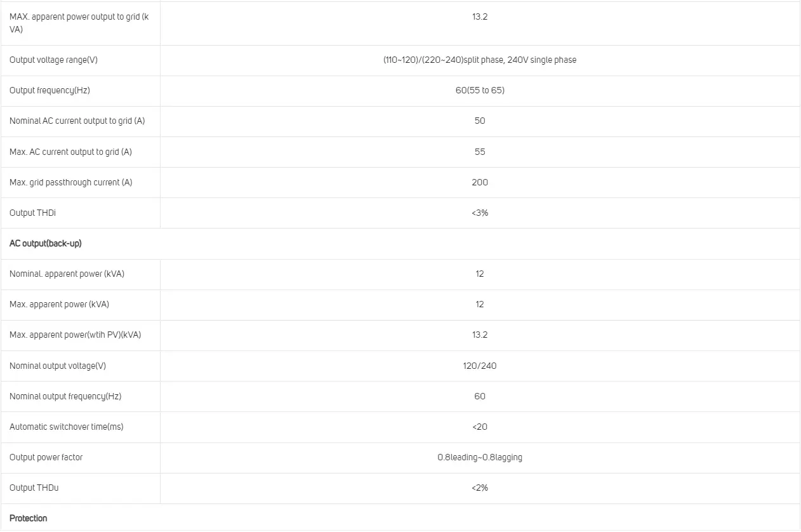Click the 'Automatic switchover time(ms)' label
The image size is (801, 532).
66,427
